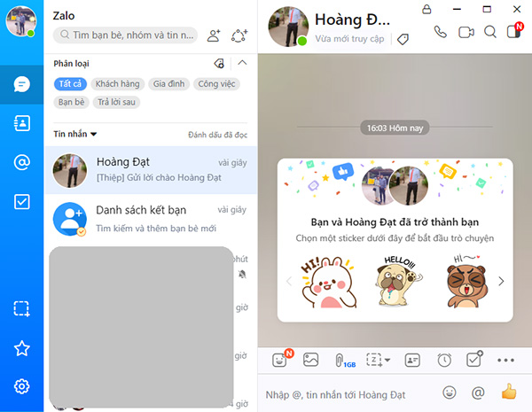
Task: Send the HELLO pug sticker
Action: (x=397, y=281)
